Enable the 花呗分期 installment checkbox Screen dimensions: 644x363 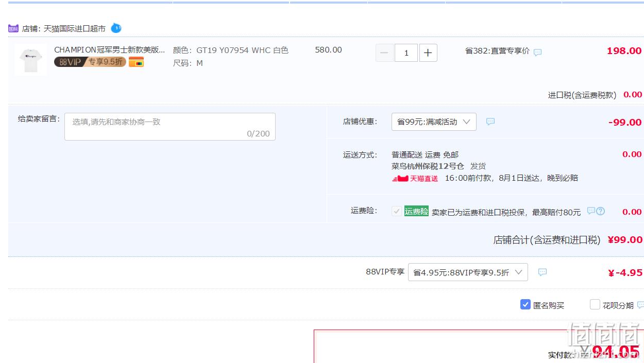coord(595,304)
